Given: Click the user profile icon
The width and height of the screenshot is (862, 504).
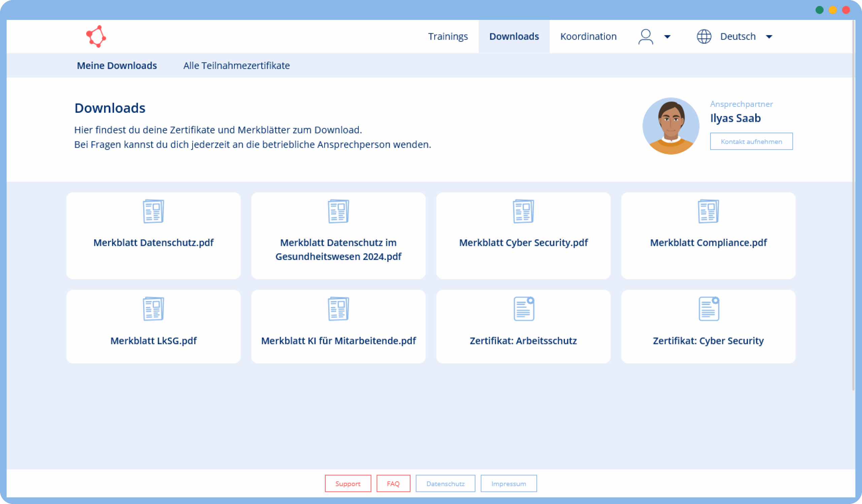Looking at the screenshot, I should pos(645,37).
